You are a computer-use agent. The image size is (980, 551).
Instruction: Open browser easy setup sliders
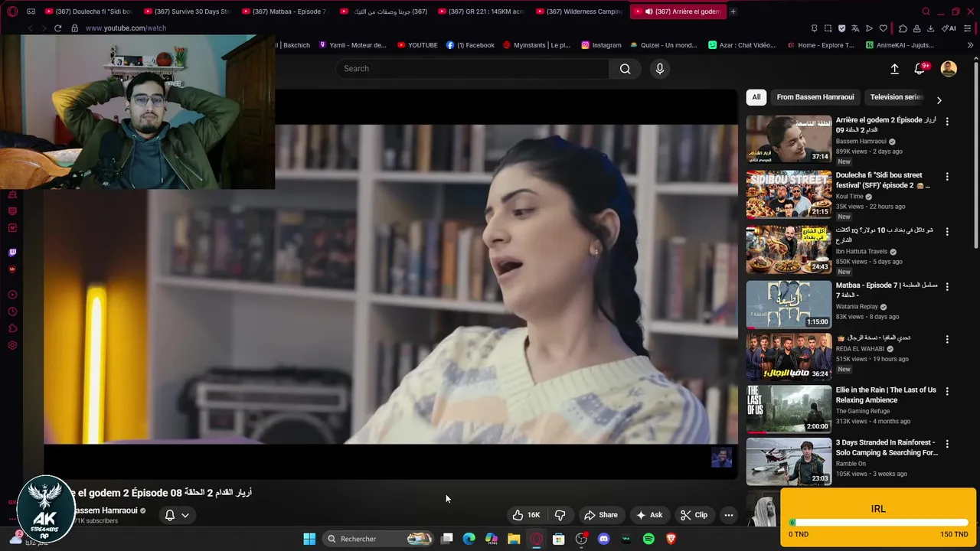coord(969,28)
